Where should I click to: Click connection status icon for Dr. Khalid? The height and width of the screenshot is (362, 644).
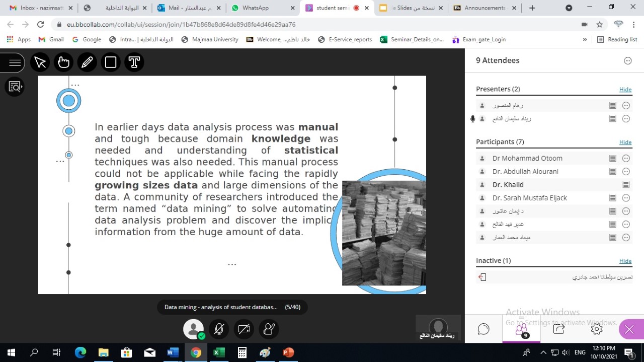pyautogui.click(x=626, y=185)
